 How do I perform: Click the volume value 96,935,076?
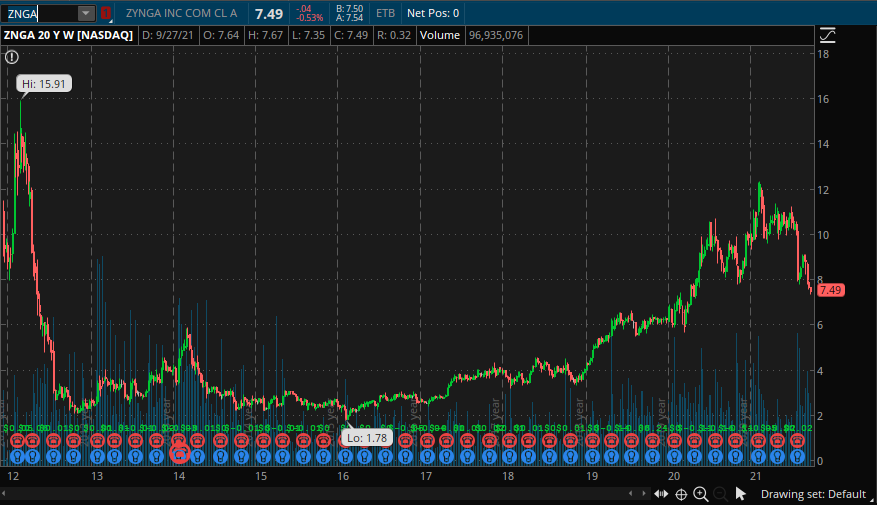click(x=496, y=35)
